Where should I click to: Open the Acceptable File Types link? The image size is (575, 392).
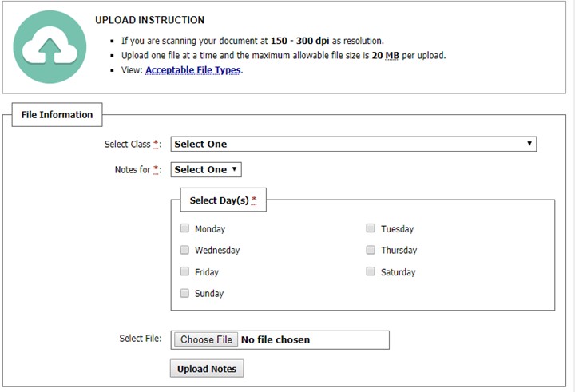coord(193,70)
